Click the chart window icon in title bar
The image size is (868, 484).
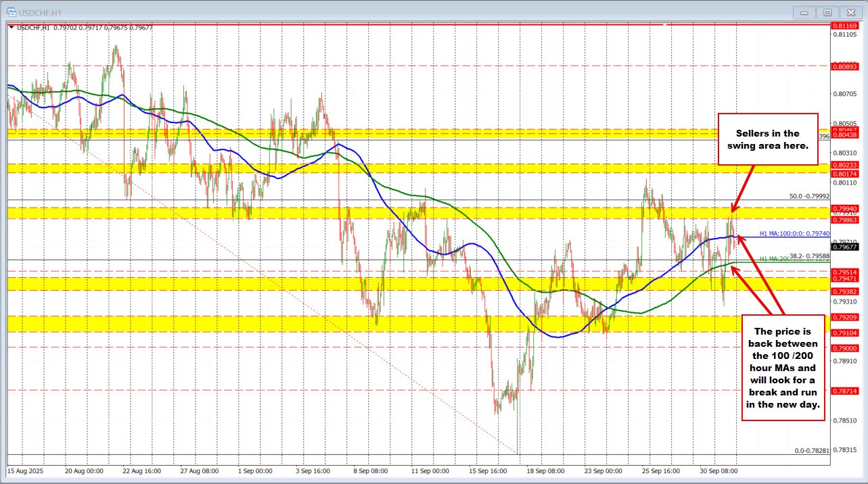(9, 11)
